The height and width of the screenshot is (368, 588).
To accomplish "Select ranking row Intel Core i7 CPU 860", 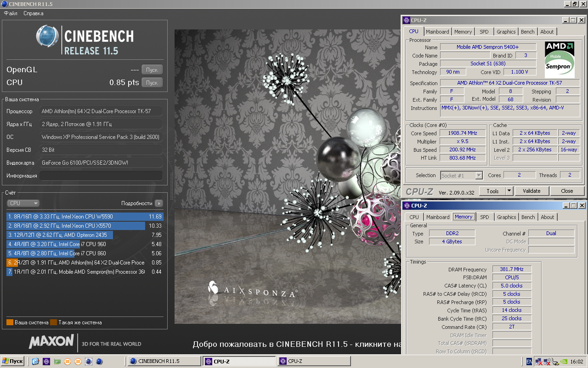I will [x=85, y=253].
